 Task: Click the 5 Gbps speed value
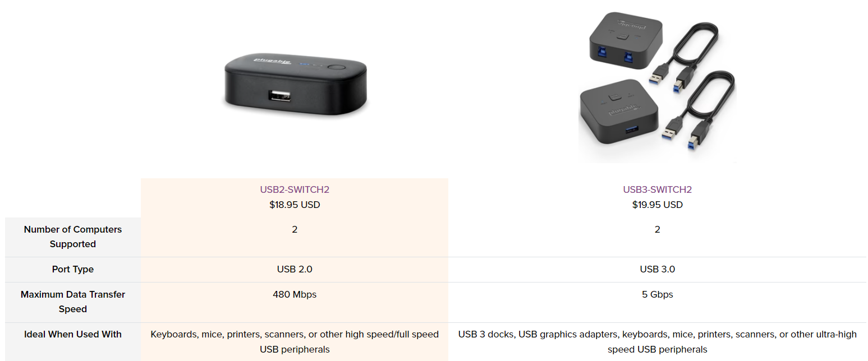[657, 294]
